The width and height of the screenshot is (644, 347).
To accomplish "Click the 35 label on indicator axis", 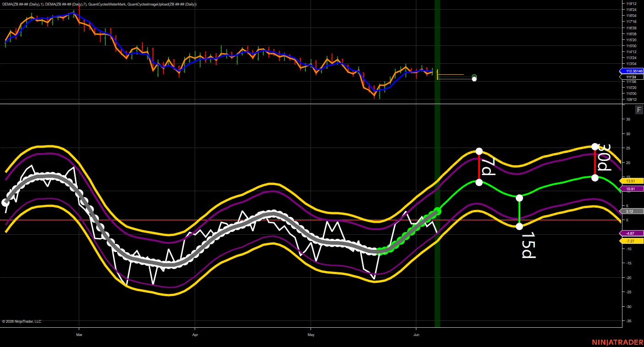I will coord(628,119).
